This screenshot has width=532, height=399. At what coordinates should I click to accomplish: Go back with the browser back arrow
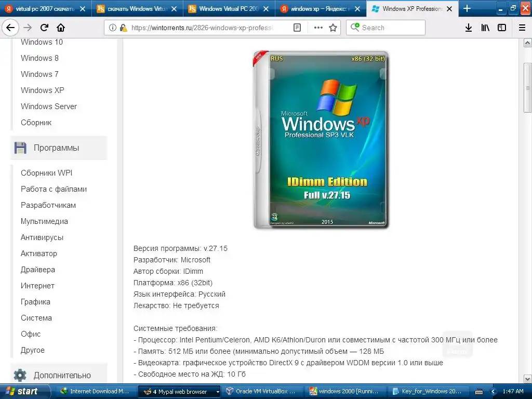click(10, 28)
